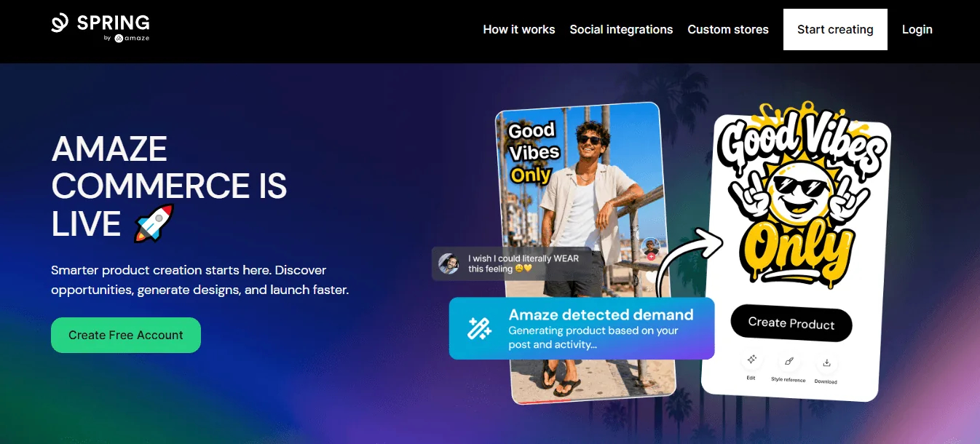Click the "I wish I could literally WEAR" comment
Image resolution: width=980 pixels, height=444 pixels.
coord(524,263)
